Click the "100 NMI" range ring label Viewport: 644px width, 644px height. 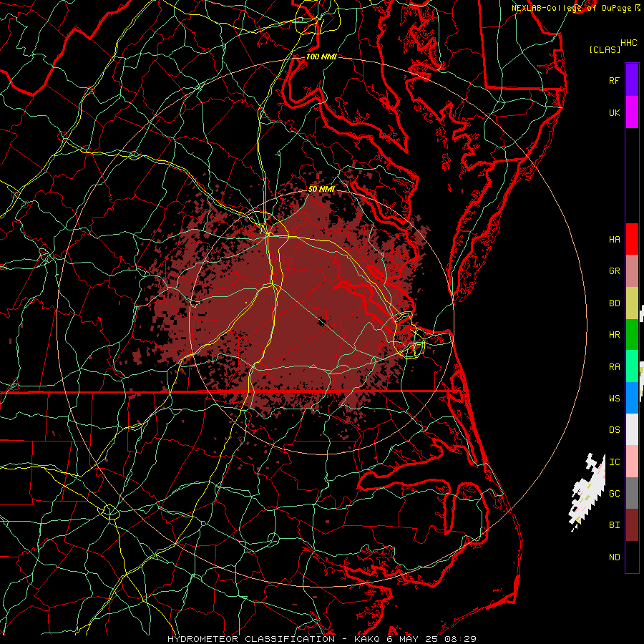(321, 57)
